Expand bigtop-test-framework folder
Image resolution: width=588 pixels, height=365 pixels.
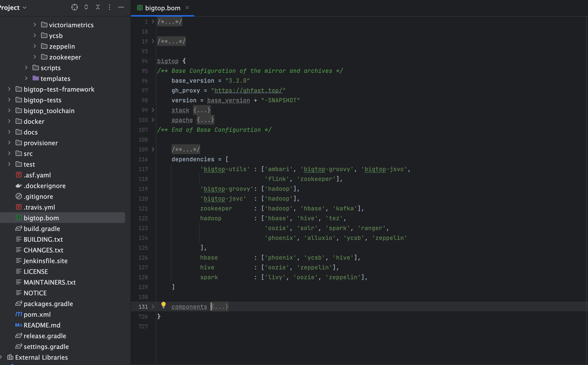[x=9, y=89]
